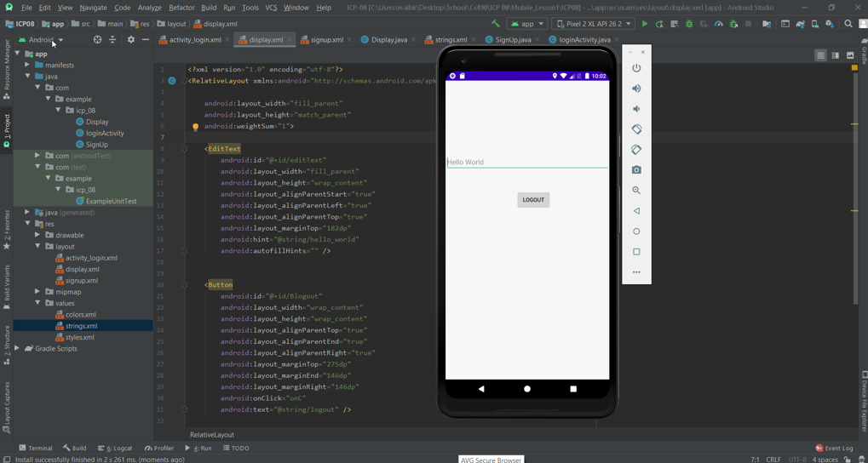Select the SignUp class in project tree
Screen dimensions: 868x463
96,145
